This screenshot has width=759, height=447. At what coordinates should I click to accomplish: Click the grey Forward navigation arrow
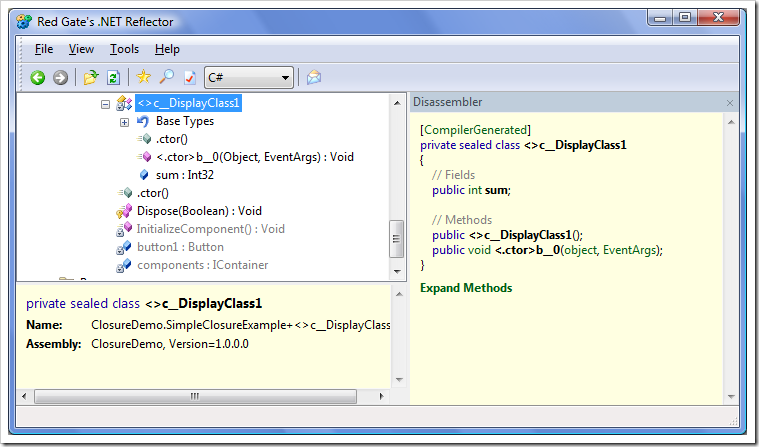(x=61, y=77)
